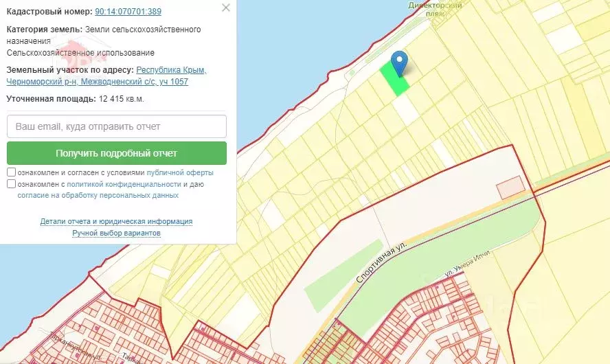Select the Ручной выбор вариантов link

tap(116, 233)
